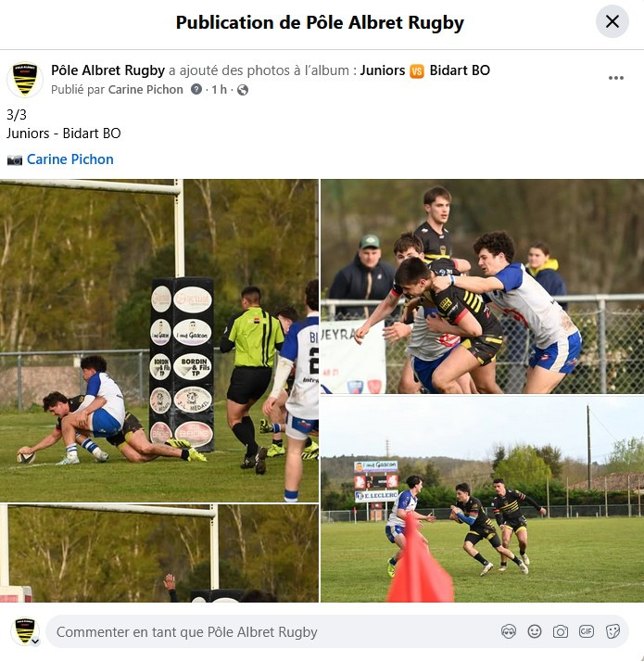Open publisher name Carine Pichon

145,89
